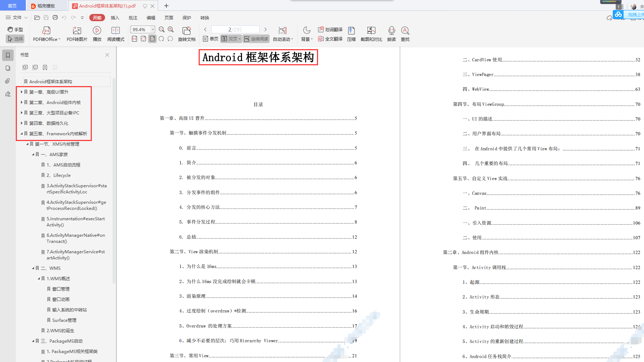Image resolution: width=644 pixels, height=362 pixels.
Task: Collapse all bookmarks icon
Action: tap(35, 67)
